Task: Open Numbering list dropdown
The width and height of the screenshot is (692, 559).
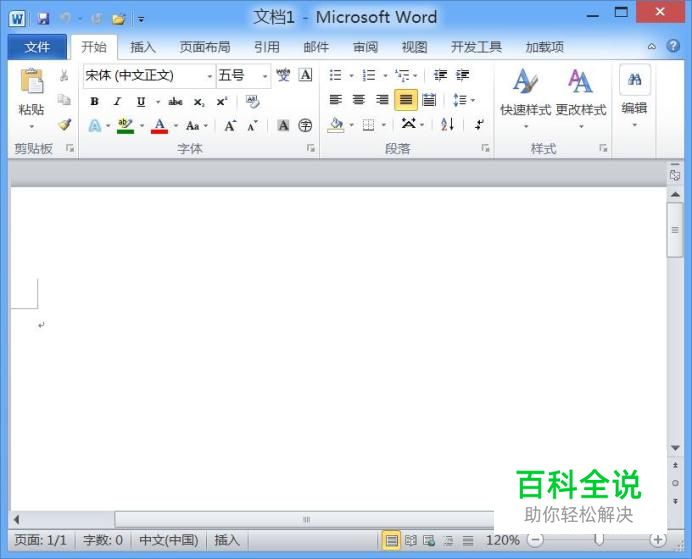Action: point(385,76)
